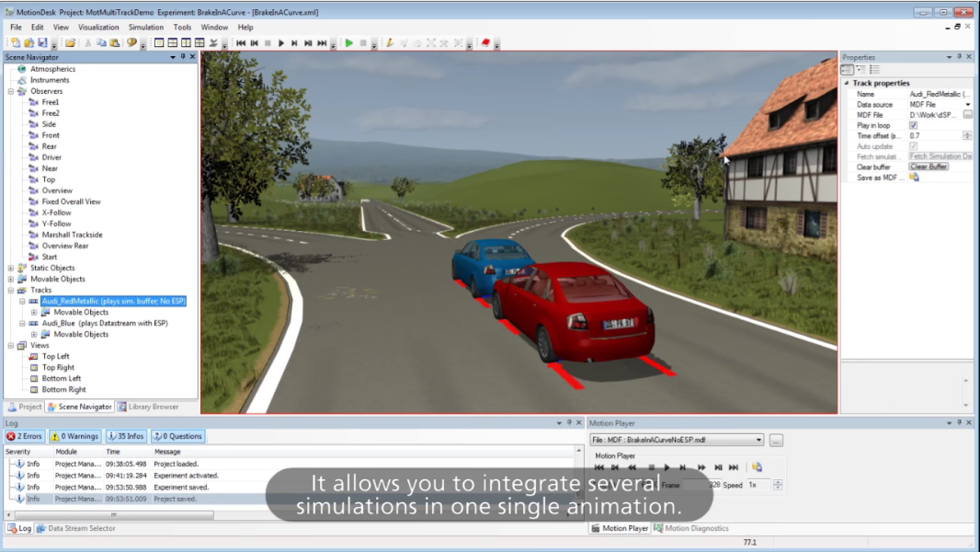Viewport: 980px width, 552px height.
Task: Click the Log horizontal scrollbar
Action: (x=114, y=515)
